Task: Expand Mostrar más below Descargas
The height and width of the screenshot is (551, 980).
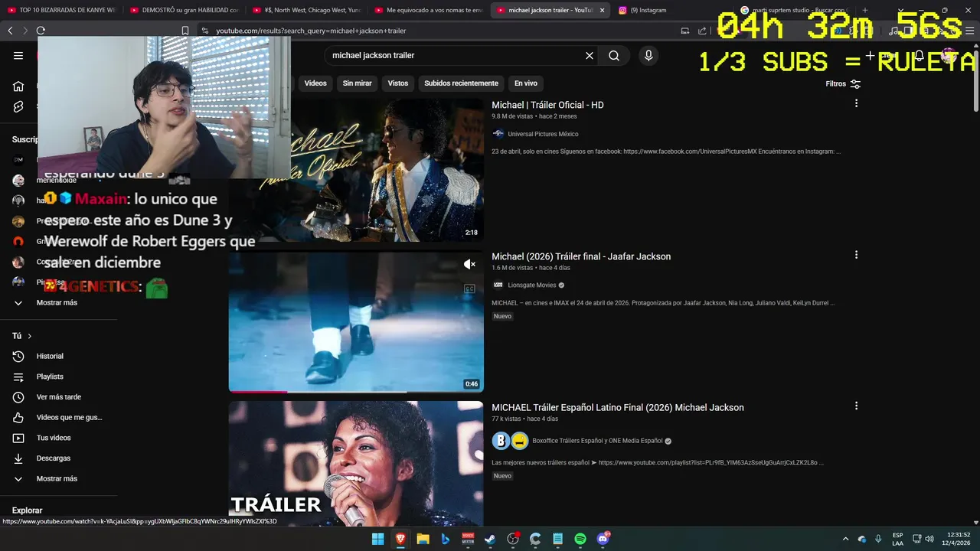Action: click(57, 478)
